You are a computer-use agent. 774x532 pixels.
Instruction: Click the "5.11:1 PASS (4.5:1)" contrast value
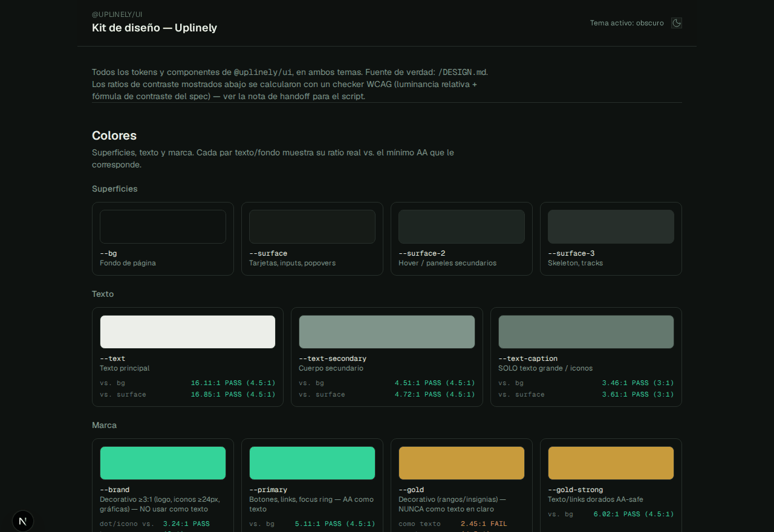335,524
